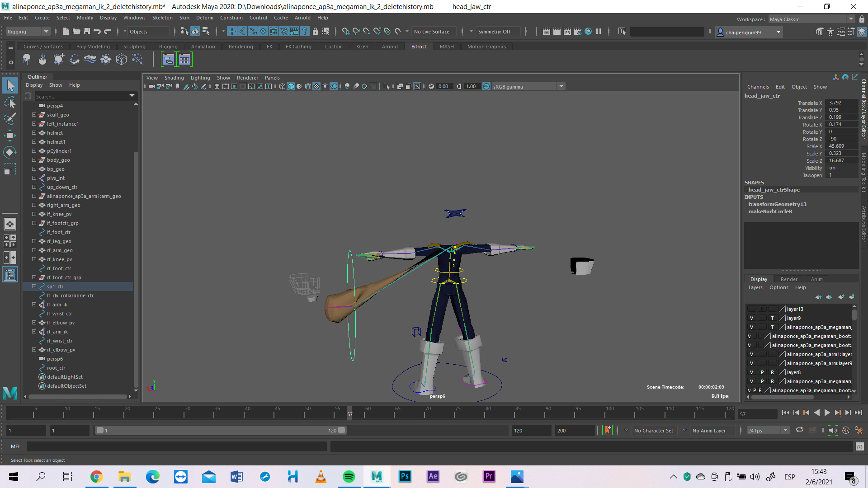Image resolution: width=868 pixels, height=488 pixels.
Task: Click the Undo arrow icon
Action: tap(97, 31)
